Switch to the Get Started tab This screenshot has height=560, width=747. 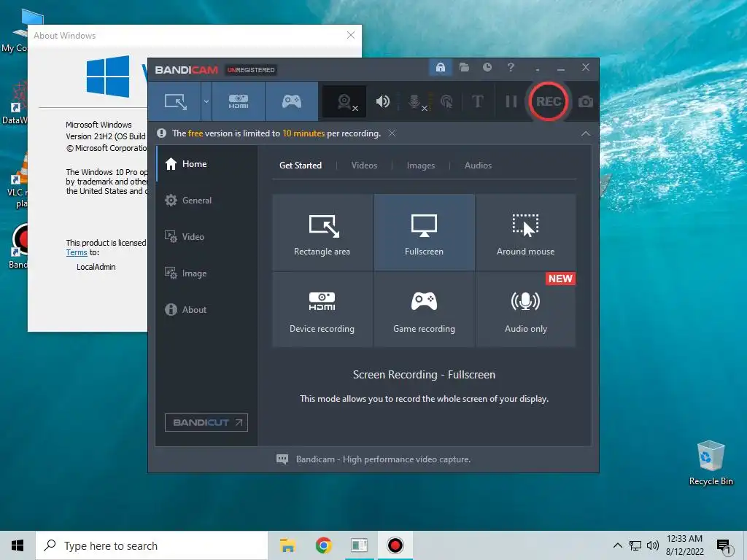coord(300,166)
